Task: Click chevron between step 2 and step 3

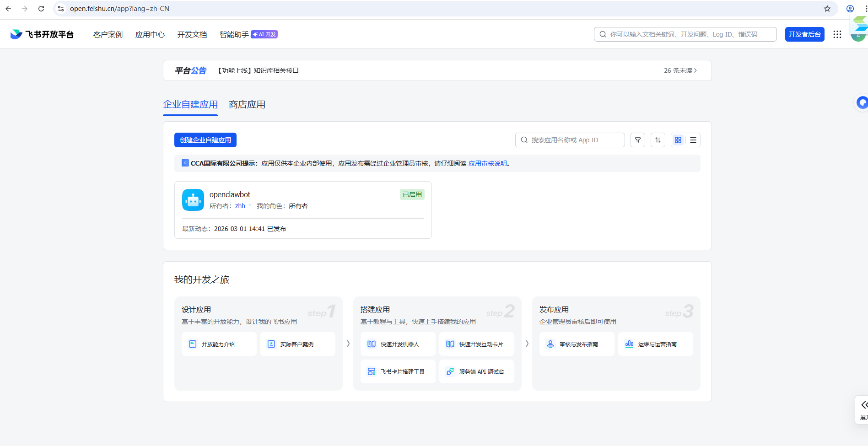Action: [527, 344]
